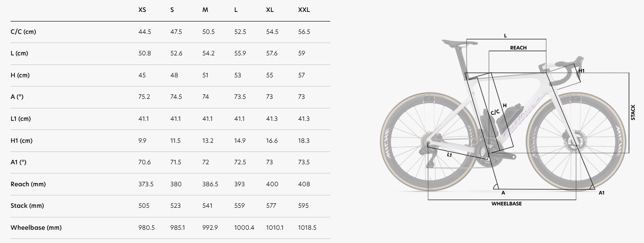The width and height of the screenshot is (644, 243).
Task: Click the XL size column header
Action: (x=270, y=10)
